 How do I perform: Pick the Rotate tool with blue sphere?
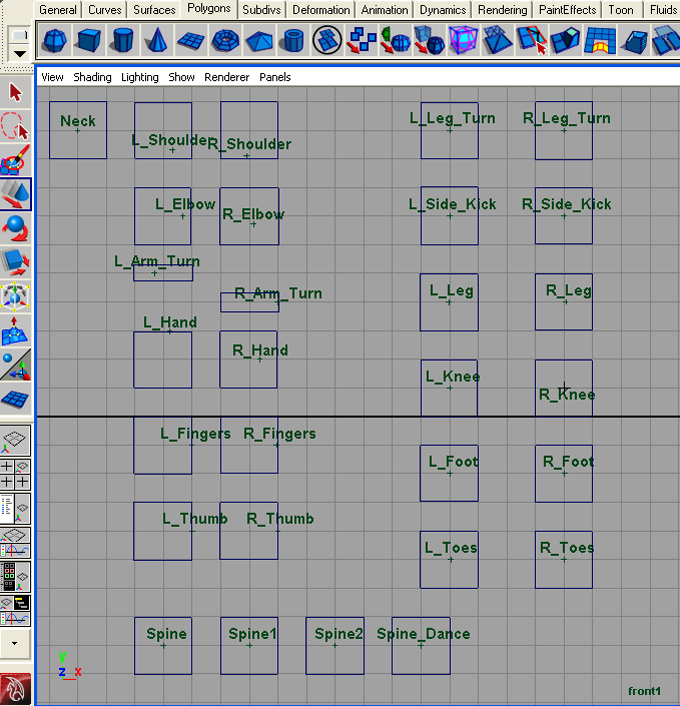16,228
